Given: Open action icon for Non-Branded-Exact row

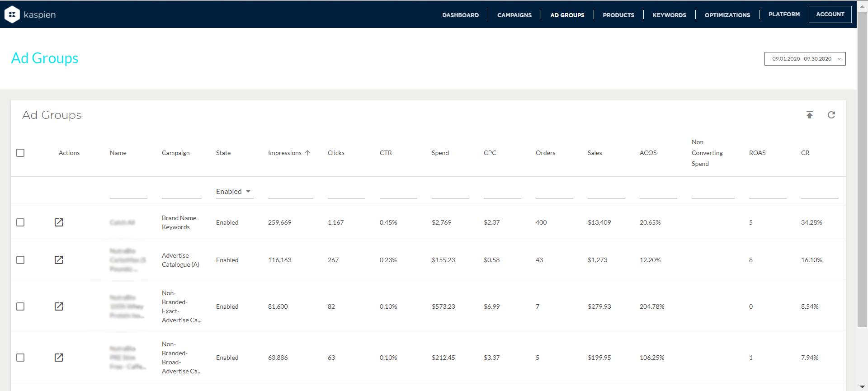Looking at the screenshot, I should [x=59, y=306].
